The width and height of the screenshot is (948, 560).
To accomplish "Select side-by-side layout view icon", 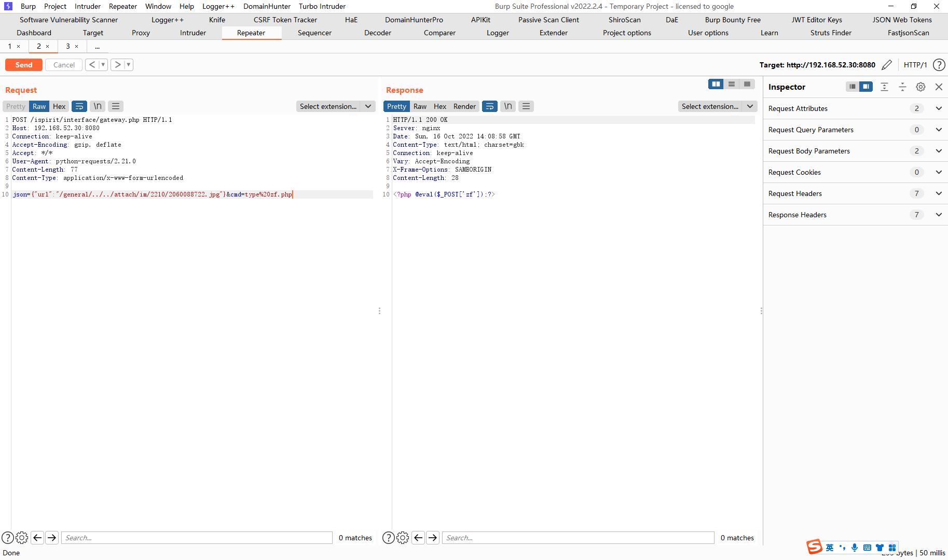I will point(716,84).
